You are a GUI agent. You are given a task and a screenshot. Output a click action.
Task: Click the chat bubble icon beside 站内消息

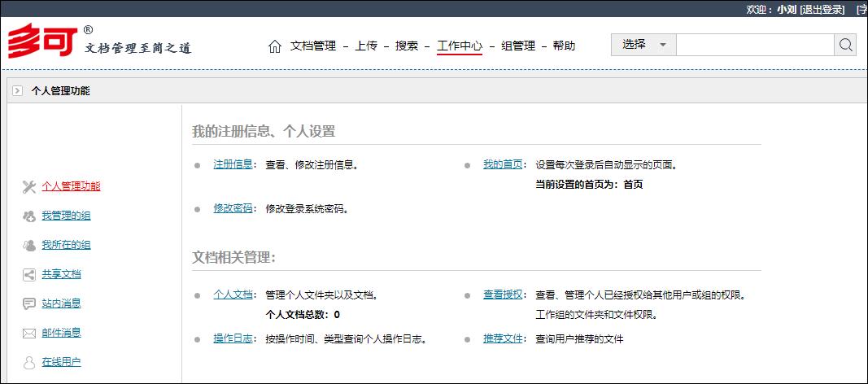[x=29, y=303]
